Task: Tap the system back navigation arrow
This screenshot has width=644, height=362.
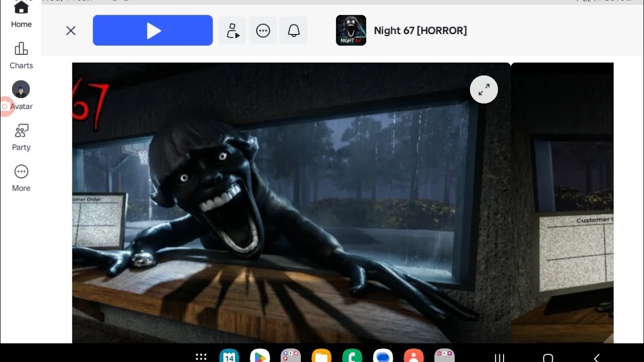Action: click(597, 357)
